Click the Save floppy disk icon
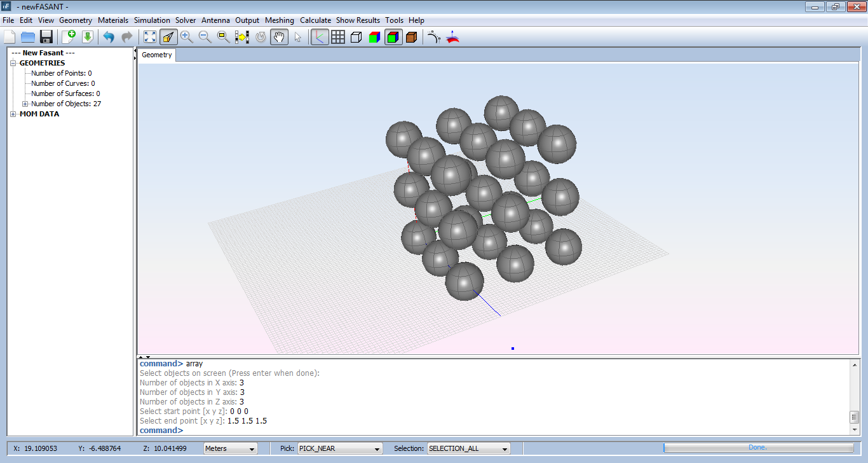868x463 pixels. point(46,37)
